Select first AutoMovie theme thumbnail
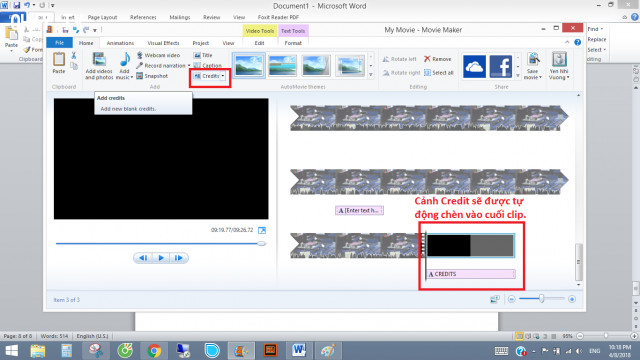The height and width of the screenshot is (360, 640). pos(249,66)
